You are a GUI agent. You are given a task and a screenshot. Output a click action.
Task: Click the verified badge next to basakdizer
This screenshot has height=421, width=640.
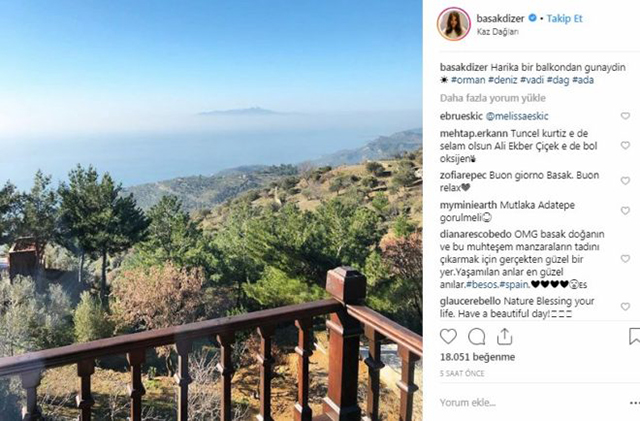coord(532,18)
